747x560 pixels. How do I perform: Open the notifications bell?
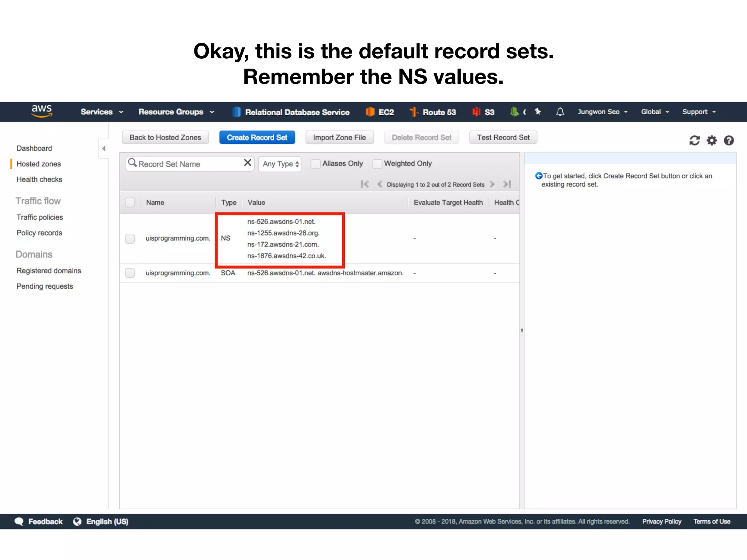tap(560, 112)
